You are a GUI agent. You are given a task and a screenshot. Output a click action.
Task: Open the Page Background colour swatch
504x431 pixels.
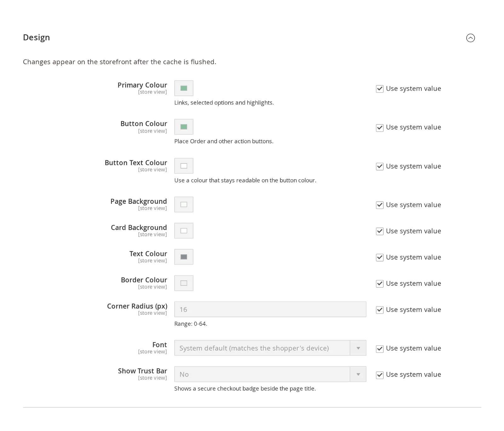184,205
